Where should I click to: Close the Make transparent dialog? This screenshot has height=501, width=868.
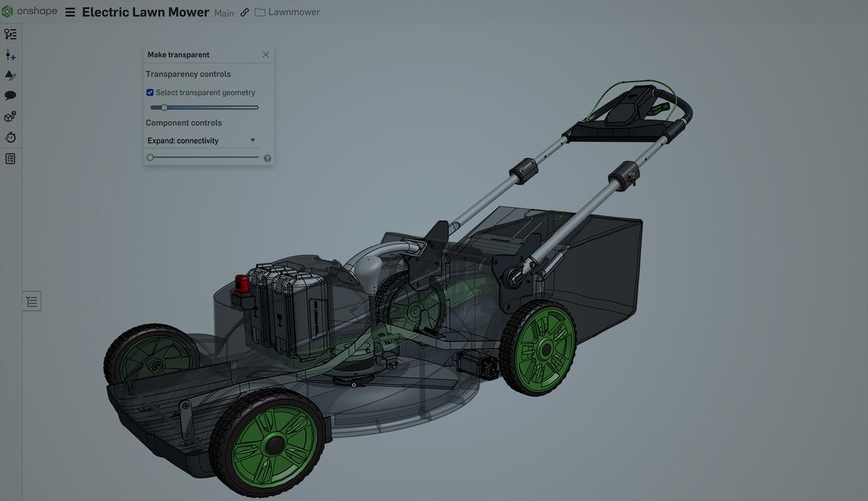[265, 54]
